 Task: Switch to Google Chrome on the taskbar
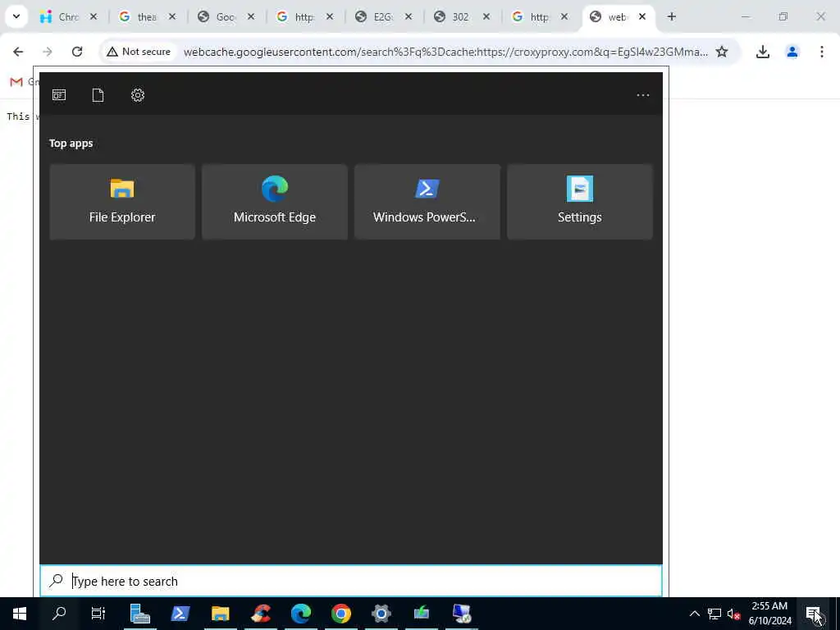coord(341,614)
